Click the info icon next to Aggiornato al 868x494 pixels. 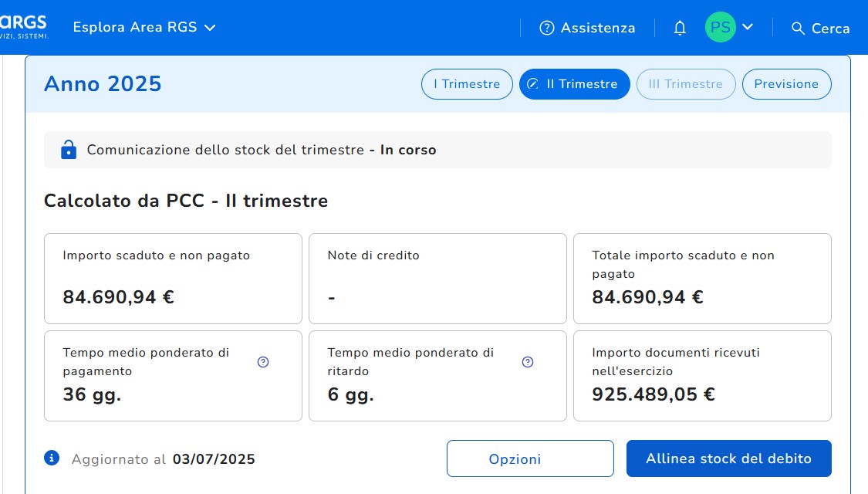pos(52,458)
